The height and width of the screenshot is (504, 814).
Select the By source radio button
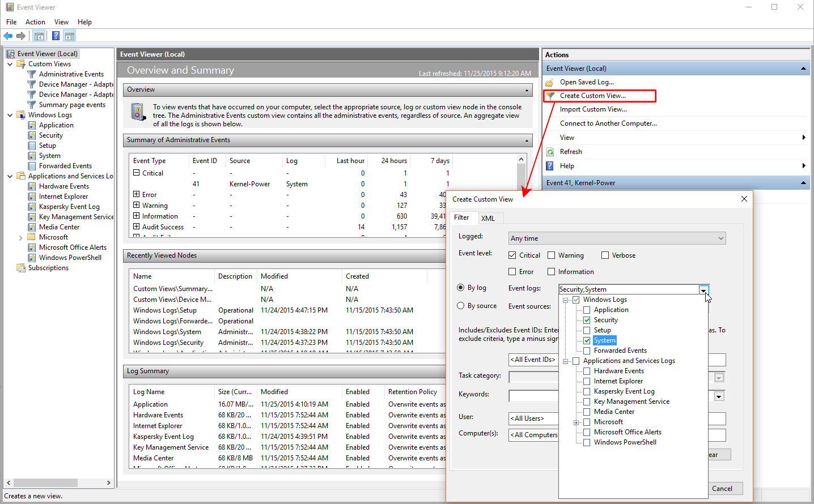click(x=461, y=305)
